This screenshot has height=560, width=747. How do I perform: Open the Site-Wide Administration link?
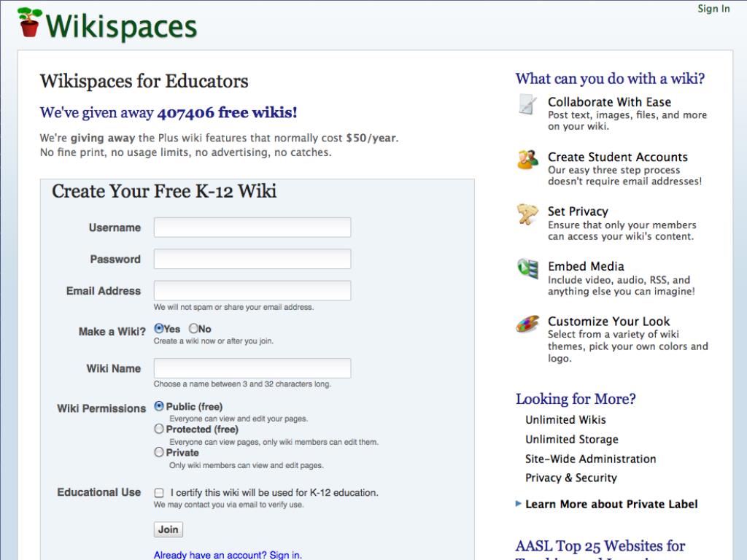[x=591, y=459]
